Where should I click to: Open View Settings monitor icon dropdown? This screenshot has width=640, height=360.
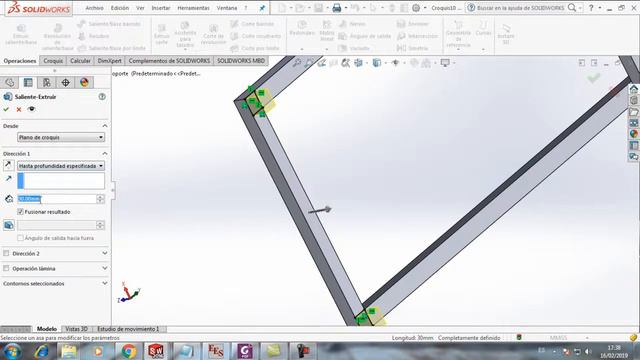pos(445,63)
